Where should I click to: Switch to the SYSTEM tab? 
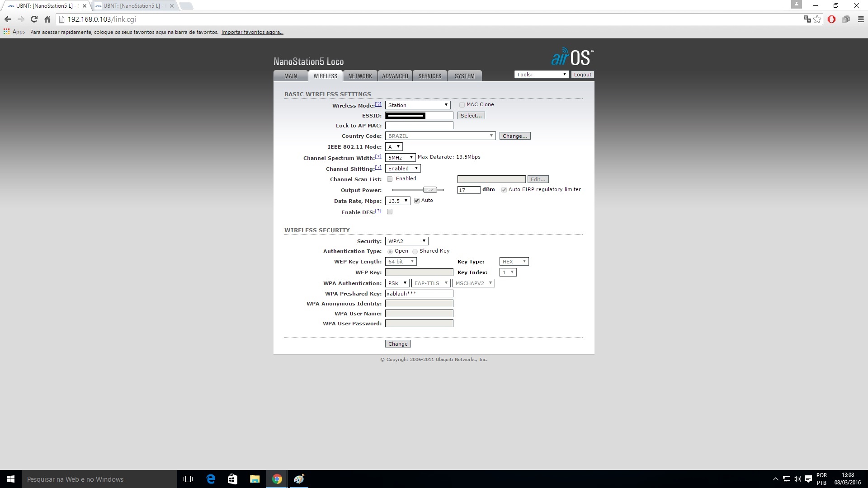[x=465, y=76]
